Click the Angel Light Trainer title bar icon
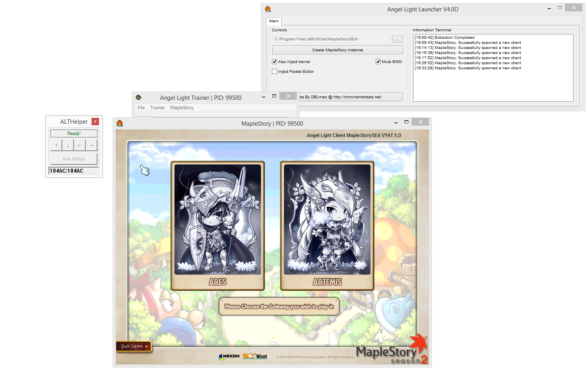Screen dimensions: 588x373 (138, 97)
